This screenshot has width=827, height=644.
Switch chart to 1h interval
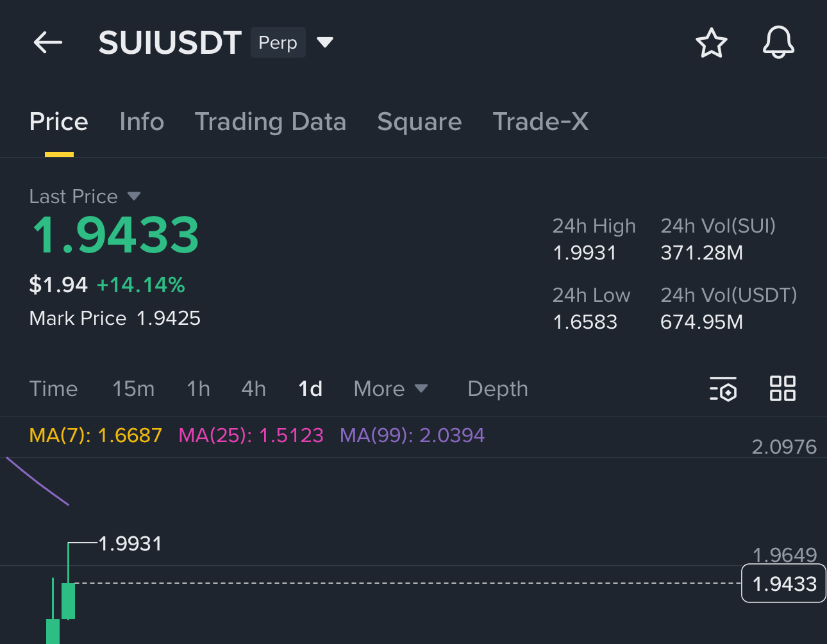click(198, 389)
